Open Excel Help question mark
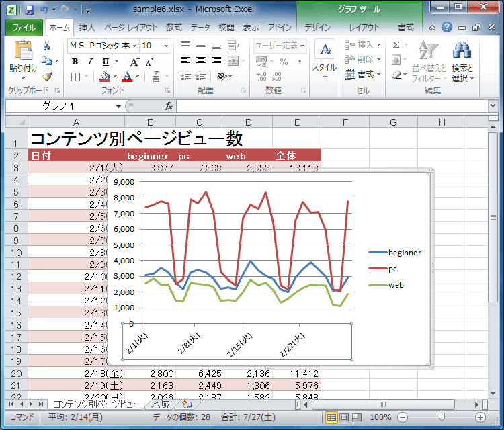 pos(446,27)
